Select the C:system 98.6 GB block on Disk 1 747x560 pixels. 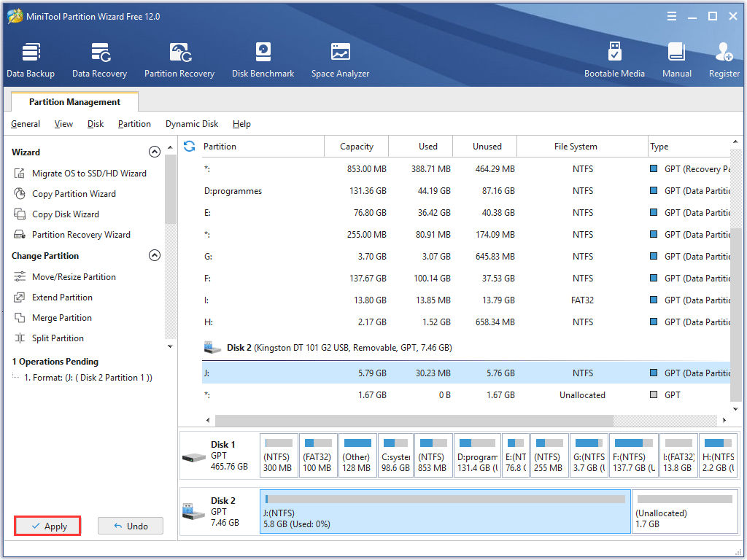(395, 456)
